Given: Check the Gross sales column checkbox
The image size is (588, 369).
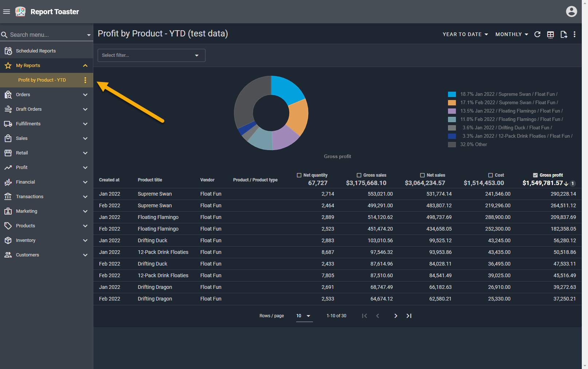Looking at the screenshot, I should coord(359,175).
